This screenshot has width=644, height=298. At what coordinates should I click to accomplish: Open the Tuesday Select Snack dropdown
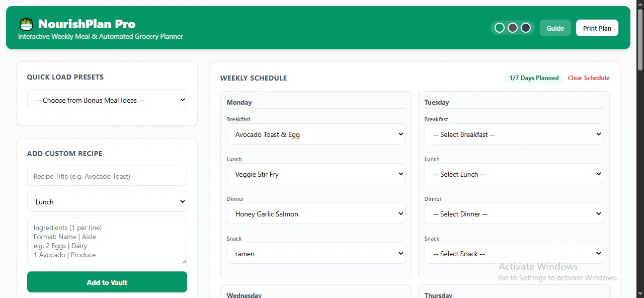pyautogui.click(x=514, y=254)
